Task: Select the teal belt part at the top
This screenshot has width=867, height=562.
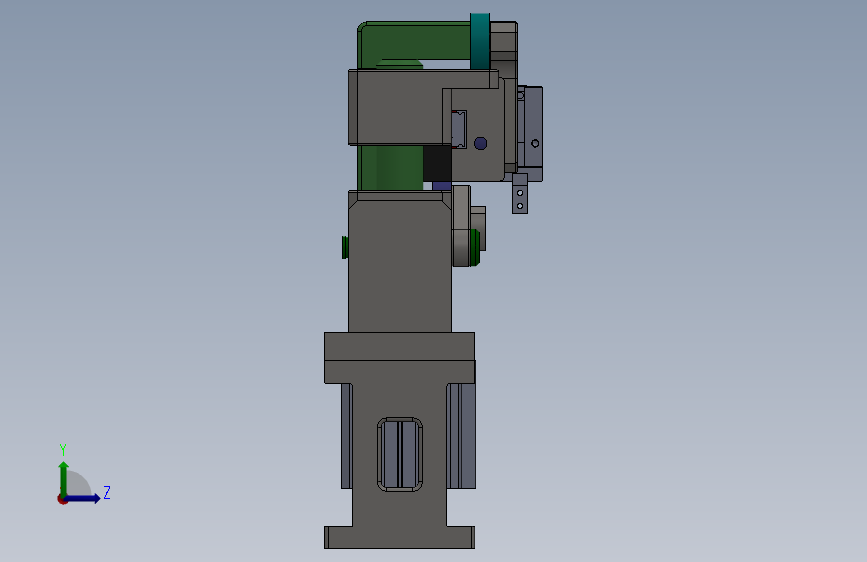Action: (x=480, y=41)
